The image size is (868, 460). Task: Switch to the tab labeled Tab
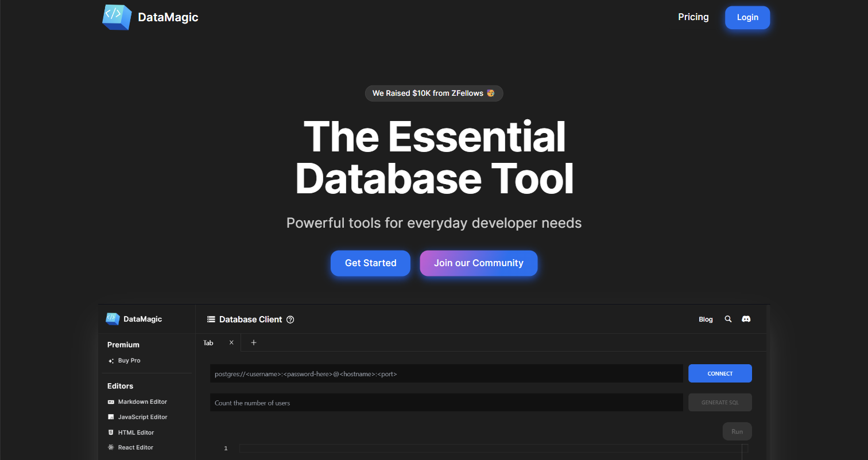click(208, 342)
